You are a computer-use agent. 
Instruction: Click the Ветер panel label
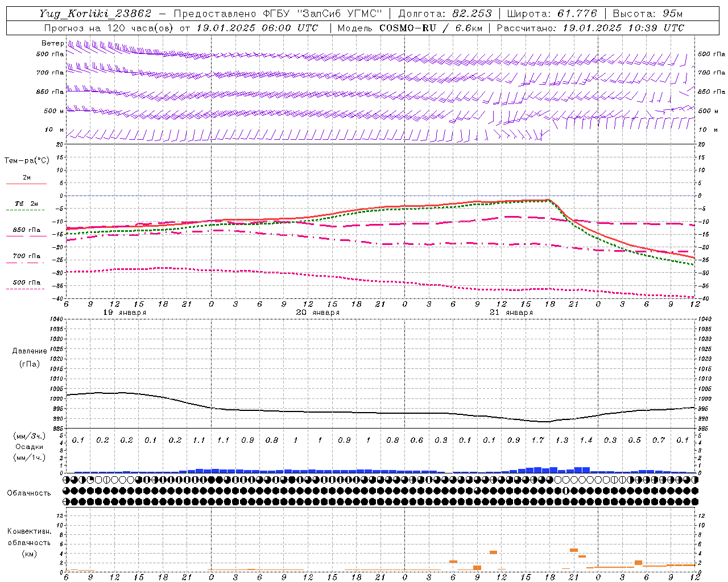coord(52,43)
